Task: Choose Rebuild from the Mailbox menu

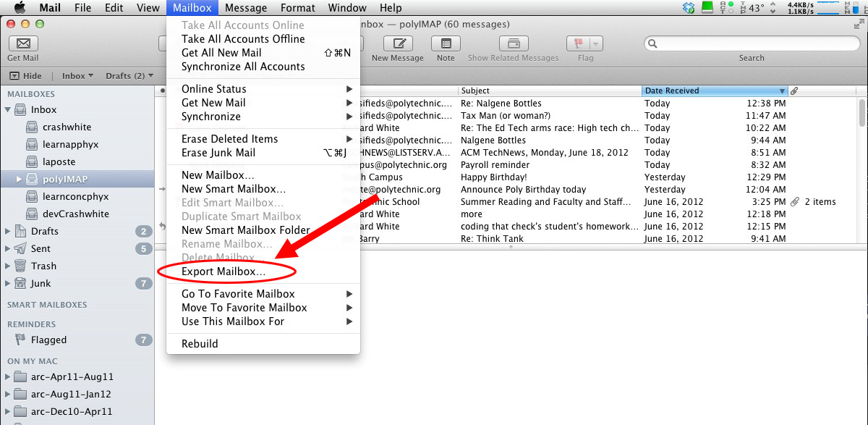Action: click(x=263, y=344)
